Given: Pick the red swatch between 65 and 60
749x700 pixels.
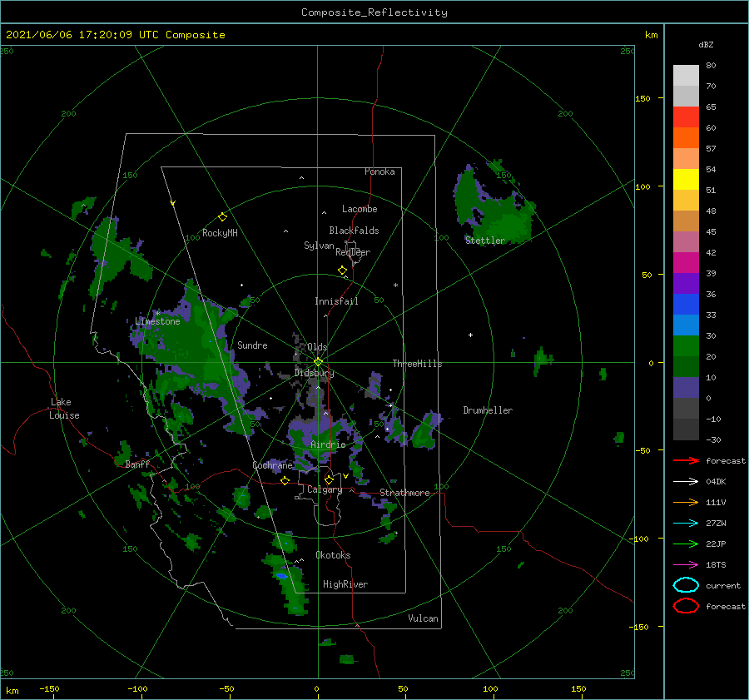Looking at the screenshot, I should pos(686,117).
